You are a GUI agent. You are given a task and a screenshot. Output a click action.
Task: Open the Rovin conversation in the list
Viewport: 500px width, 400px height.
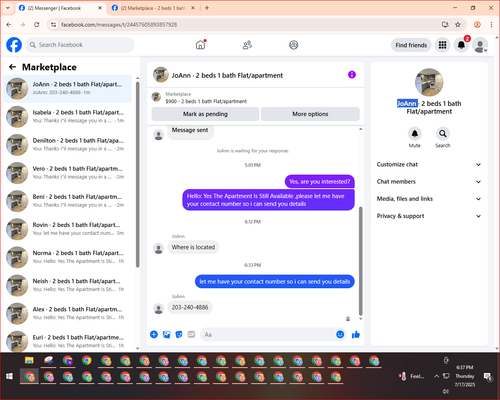click(x=67, y=229)
